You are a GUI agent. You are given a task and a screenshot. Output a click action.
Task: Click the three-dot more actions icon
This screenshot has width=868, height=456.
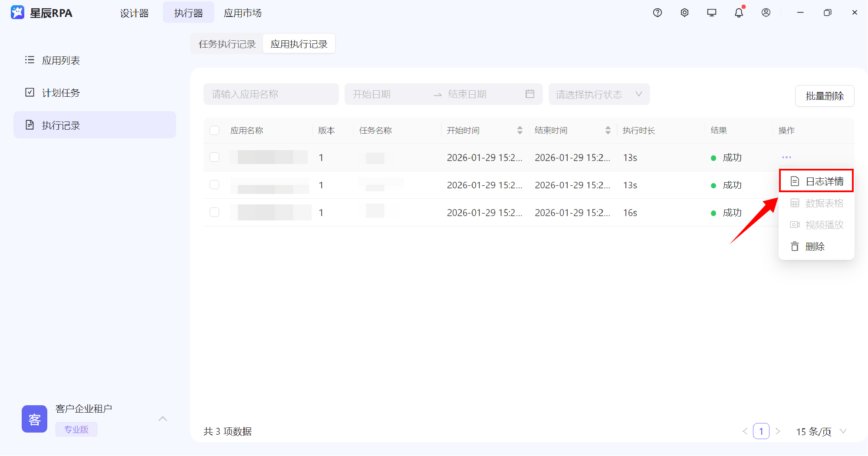coord(786,157)
